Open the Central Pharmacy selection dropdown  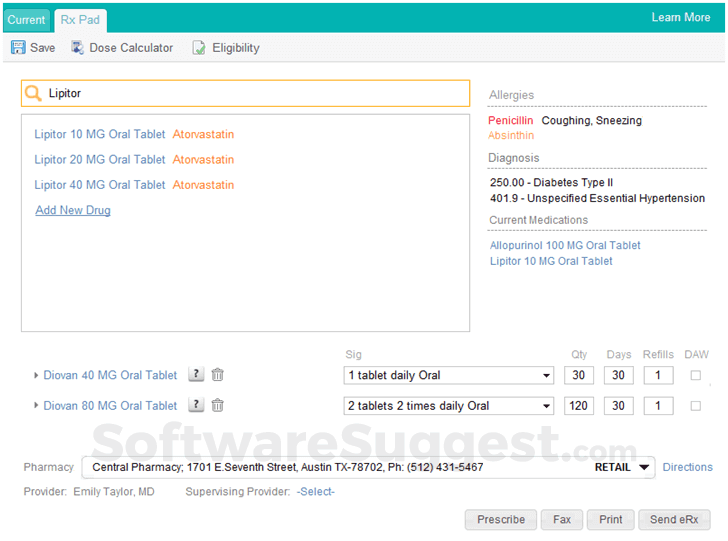tap(644, 467)
